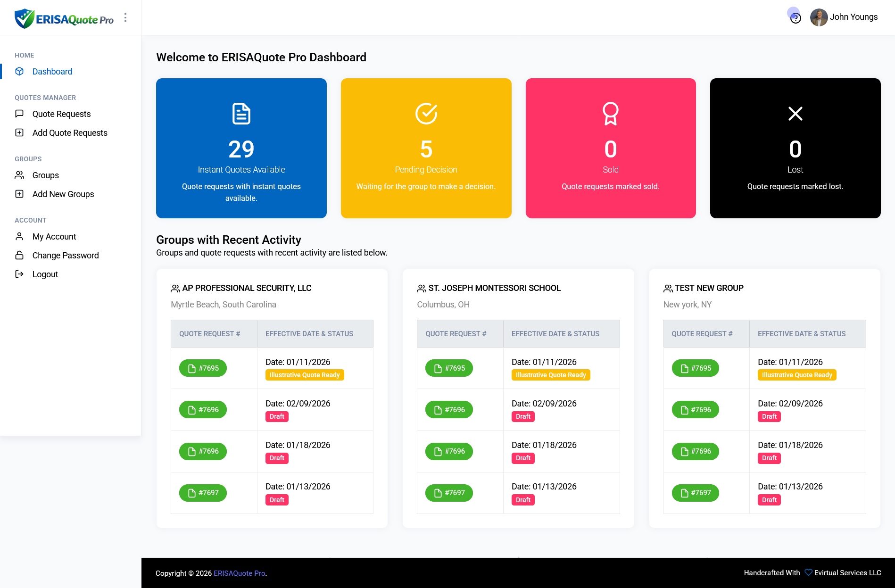Click the X icon on Lost card

pos(795,114)
